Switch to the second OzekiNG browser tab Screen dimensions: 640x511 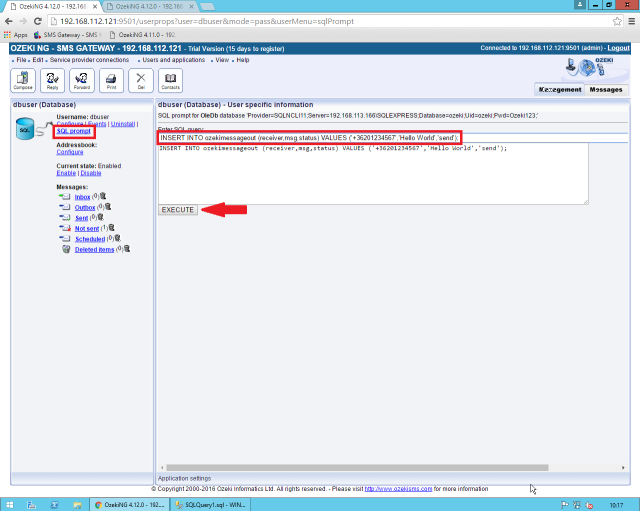(149, 7)
